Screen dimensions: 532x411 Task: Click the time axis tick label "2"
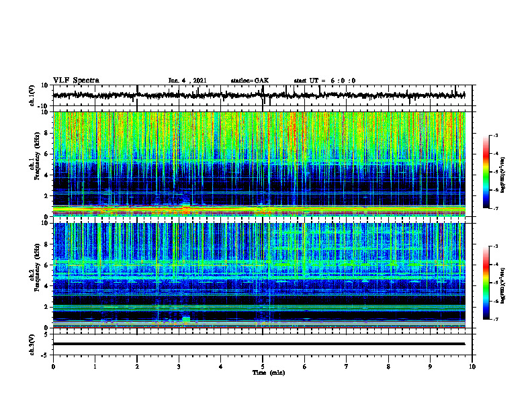[x=137, y=367]
